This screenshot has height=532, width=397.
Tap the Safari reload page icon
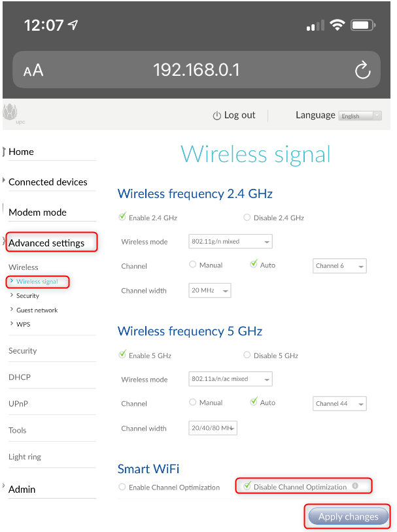(x=362, y=70)
